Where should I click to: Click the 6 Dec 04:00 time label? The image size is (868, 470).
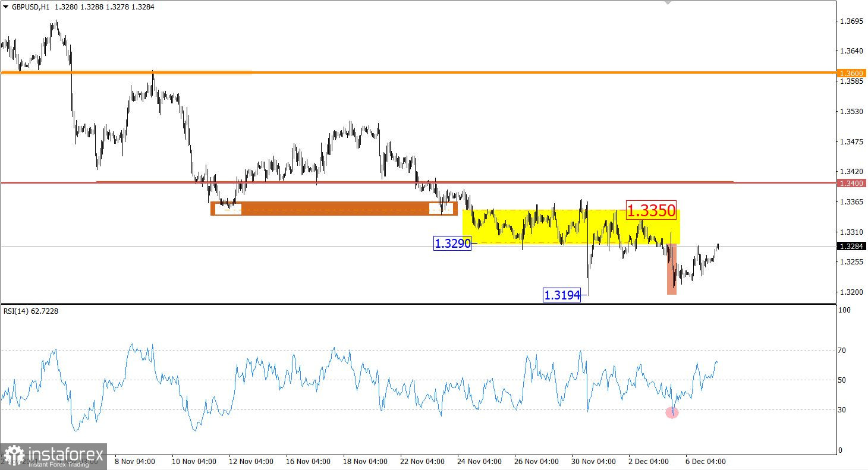pos(705,462)
